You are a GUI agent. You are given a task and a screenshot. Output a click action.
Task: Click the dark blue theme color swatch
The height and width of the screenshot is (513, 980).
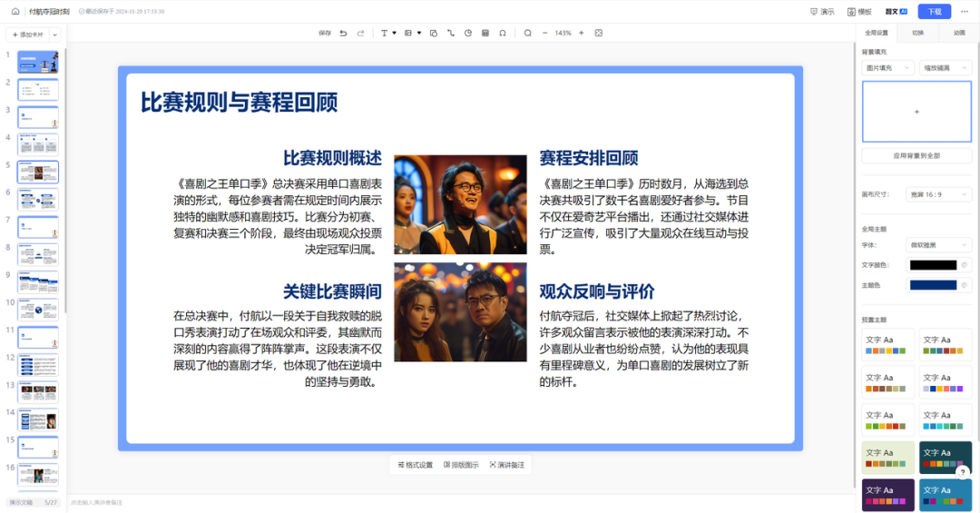point(933,285)
